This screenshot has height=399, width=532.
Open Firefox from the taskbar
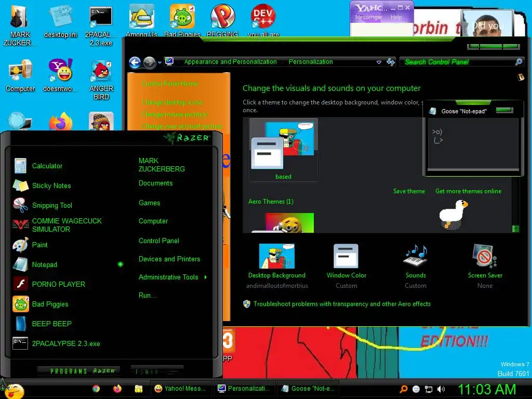117,389
